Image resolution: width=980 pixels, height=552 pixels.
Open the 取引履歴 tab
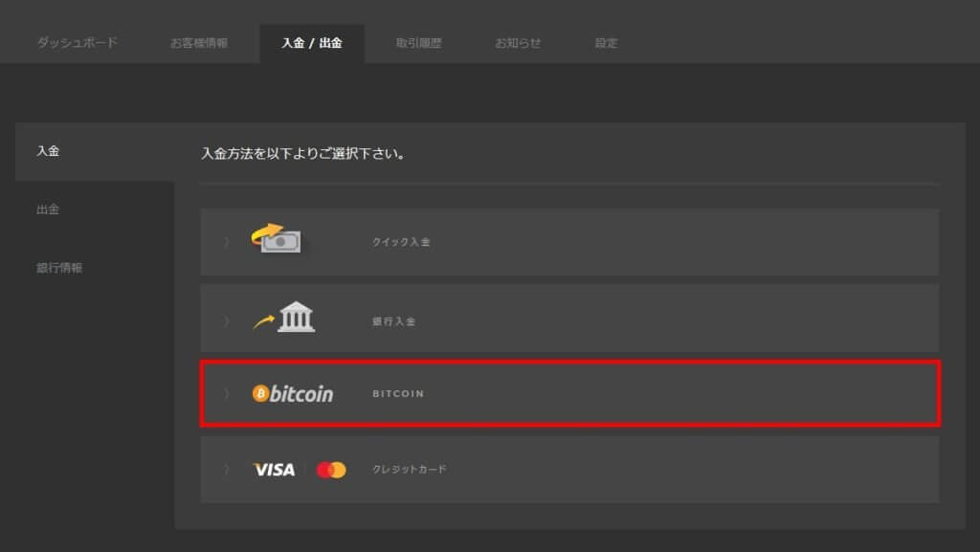point(419,42)
